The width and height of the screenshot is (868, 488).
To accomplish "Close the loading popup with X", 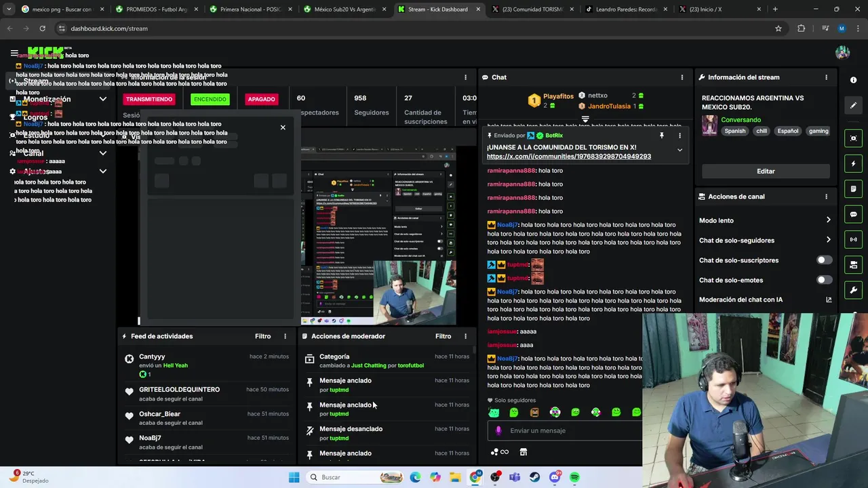I will pos(283,127).
